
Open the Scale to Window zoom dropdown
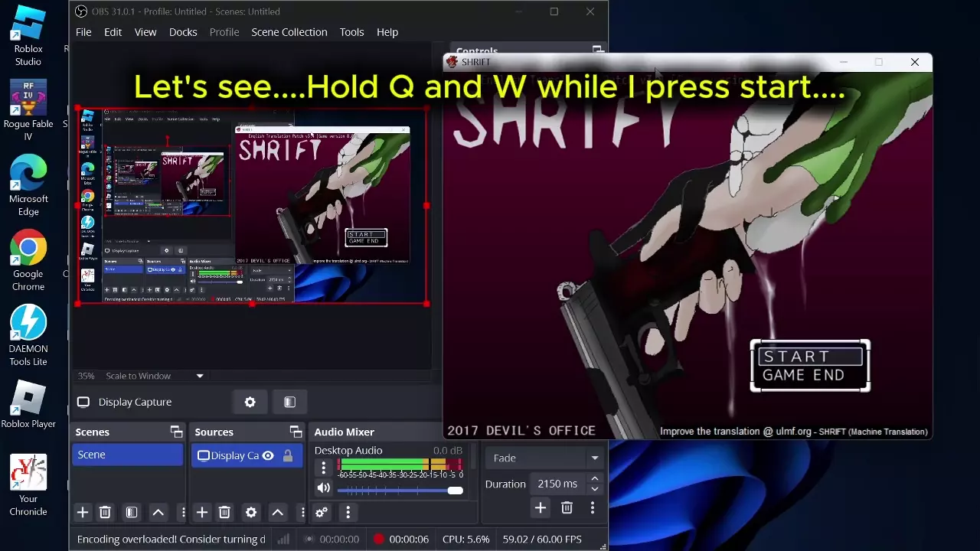click(x=200, y=376)
